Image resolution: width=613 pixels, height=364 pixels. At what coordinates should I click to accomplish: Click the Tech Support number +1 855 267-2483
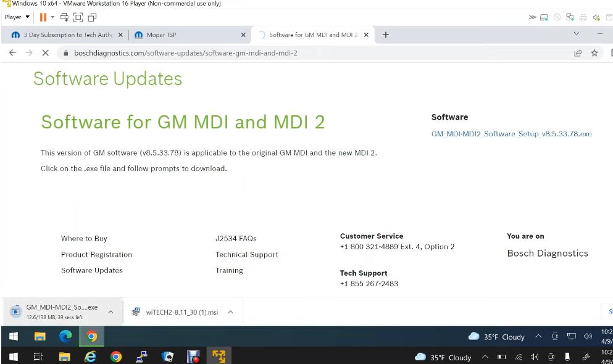pyautogui.click(x=369, y=284)
